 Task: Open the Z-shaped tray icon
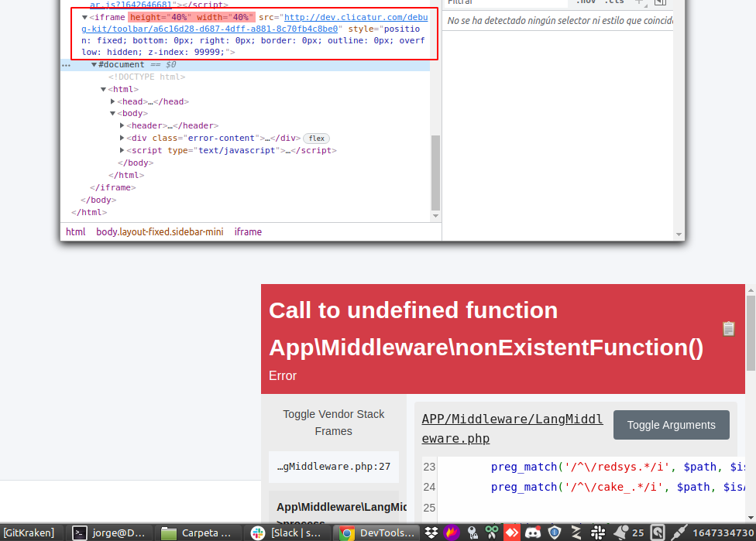(576, 532)
